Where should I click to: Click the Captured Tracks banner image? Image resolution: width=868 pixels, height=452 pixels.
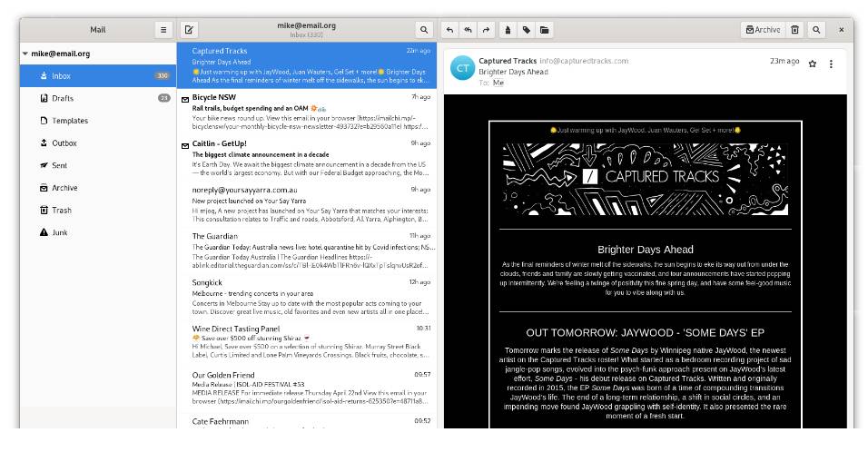(645, 179)
